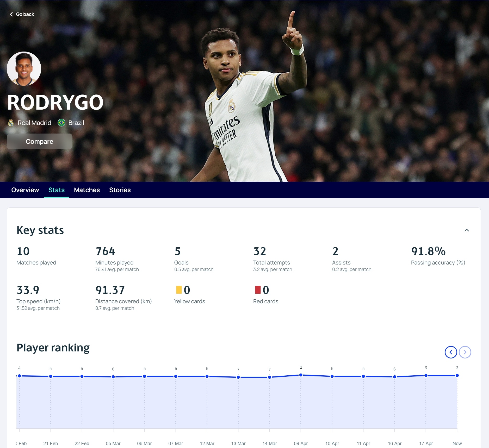Click Rodrygo's round profile photo
This screenshot has width=489, height=448.
tap(24, 69)
